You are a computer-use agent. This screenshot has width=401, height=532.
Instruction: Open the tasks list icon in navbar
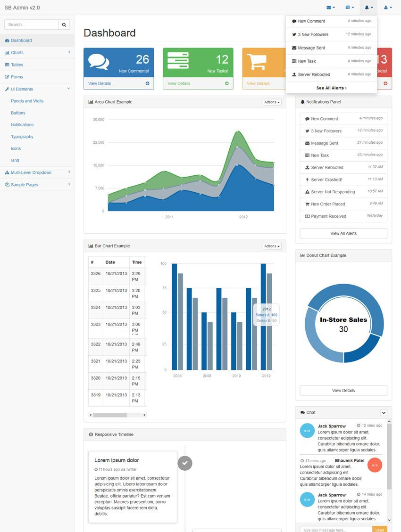[x=350, y=8]
